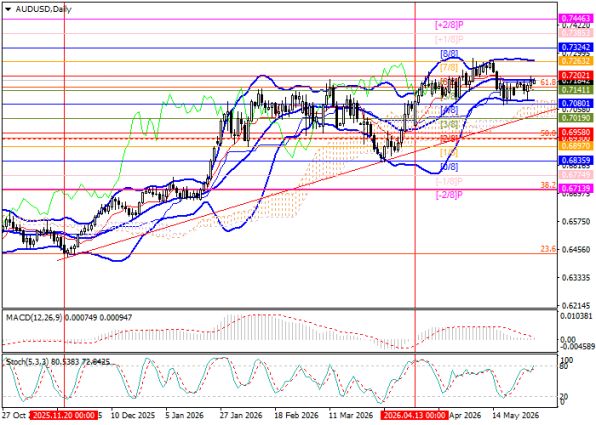The image size is (596, 425).
Task: Select the 0.74463 magenta price label
Action: (x=576, y=18)
